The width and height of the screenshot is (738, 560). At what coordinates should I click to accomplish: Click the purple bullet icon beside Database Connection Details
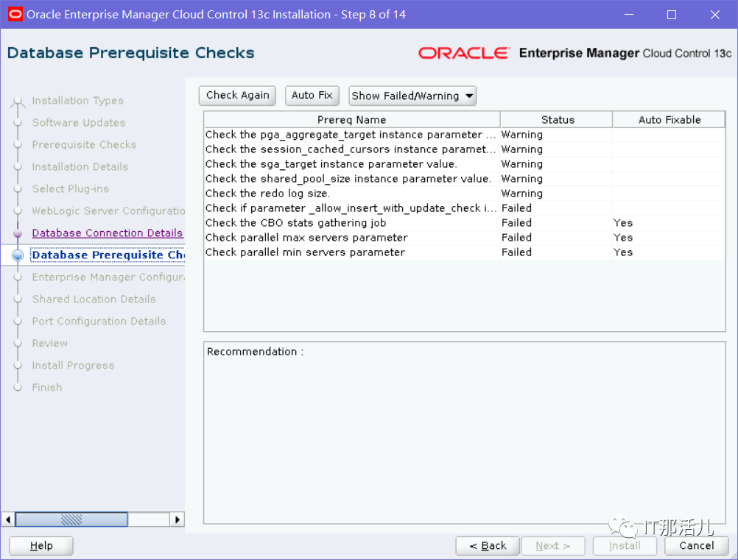(x=18, y=233)
